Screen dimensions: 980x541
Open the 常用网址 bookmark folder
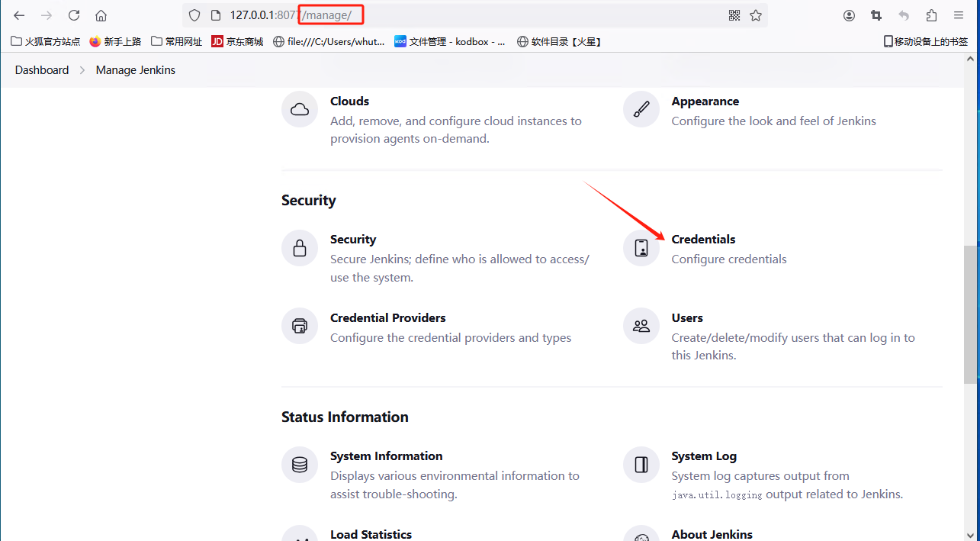coord(177,42)
